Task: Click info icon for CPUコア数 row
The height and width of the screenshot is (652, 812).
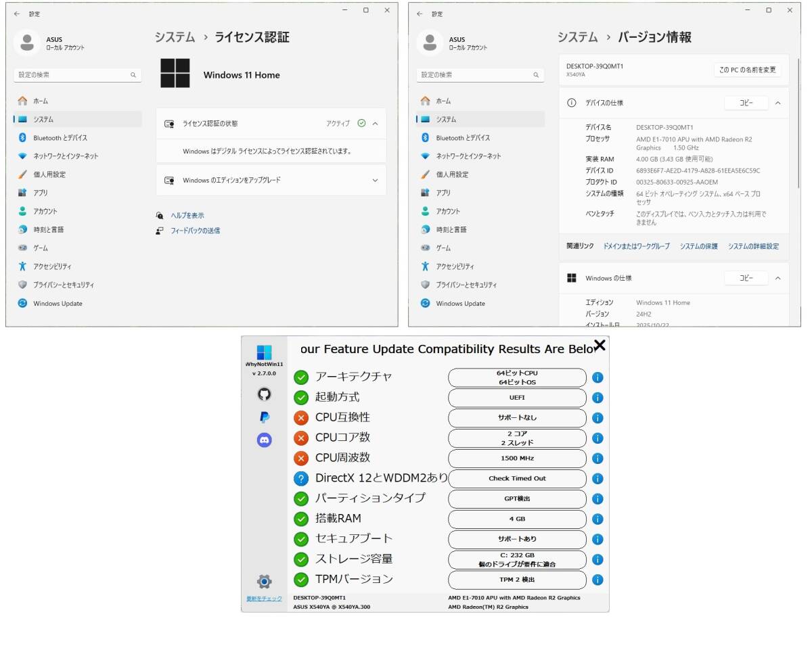Action: (x=597, y=438)
